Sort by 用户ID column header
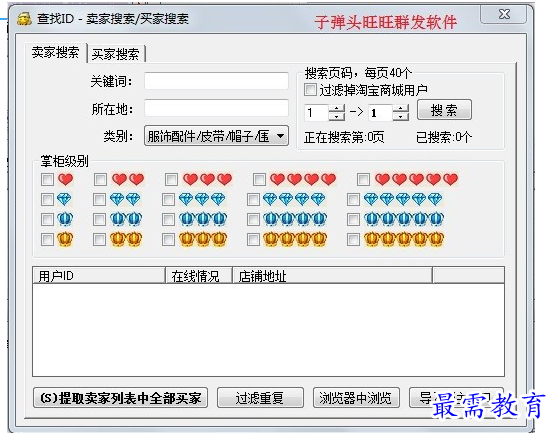The image size is (554, 437). click(99, 276)
